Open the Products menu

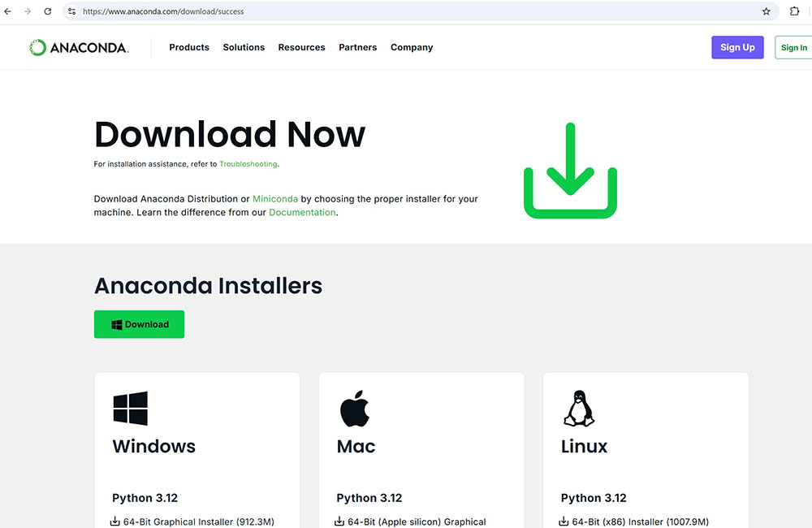(x=189, y=47)
